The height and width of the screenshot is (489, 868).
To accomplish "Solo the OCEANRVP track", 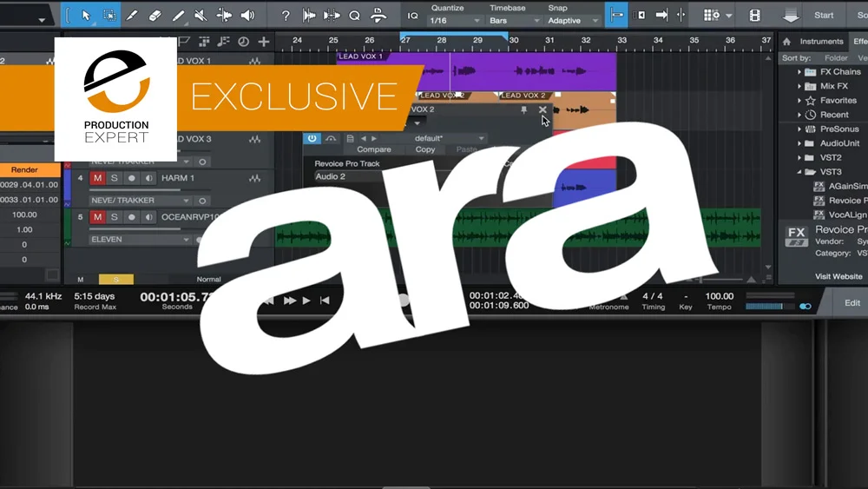I will (x=114, y=217).
